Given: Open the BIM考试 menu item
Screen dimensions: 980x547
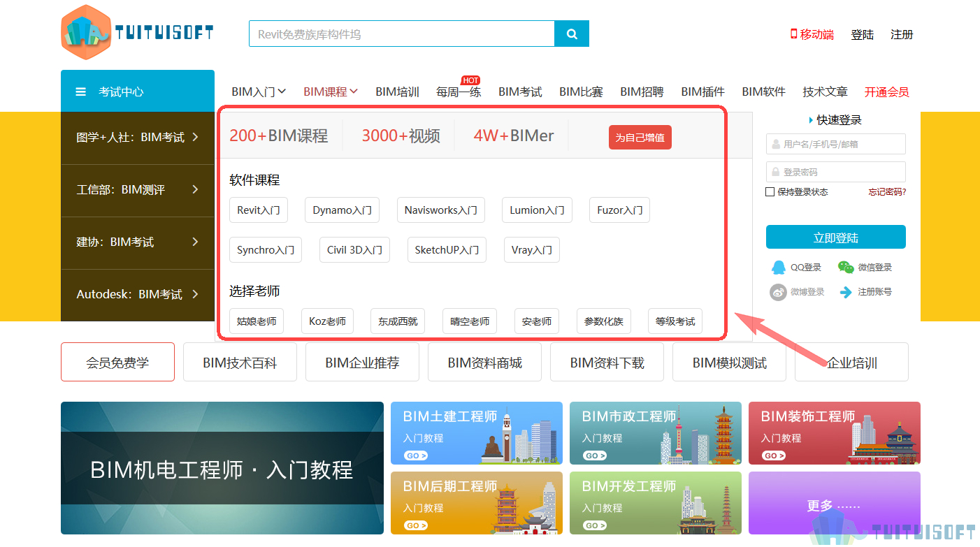Looking at the screenshot, I should tap(520, 92).
